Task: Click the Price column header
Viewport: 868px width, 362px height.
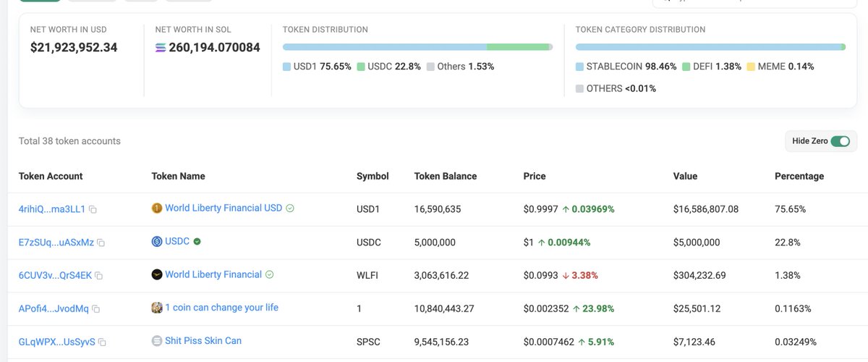Action: [535, 176]
